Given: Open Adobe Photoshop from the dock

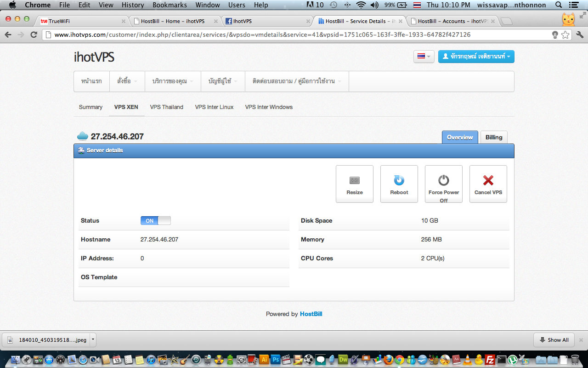Looking at the screenshot, I should click(x=276, y=360).
